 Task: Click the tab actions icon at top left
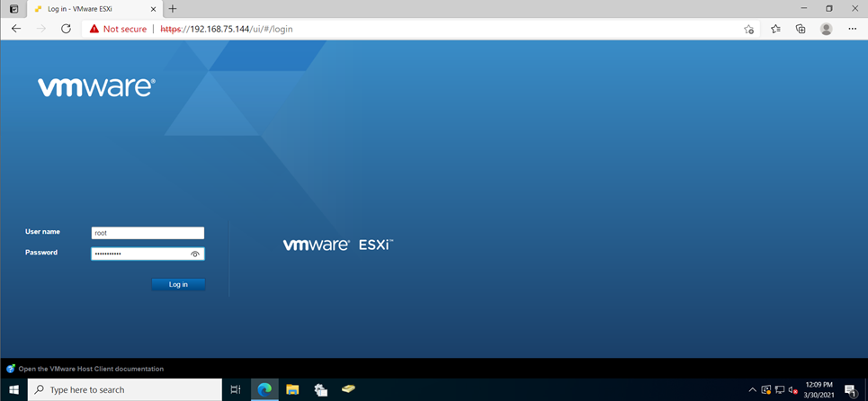click(x=13, y=9)
